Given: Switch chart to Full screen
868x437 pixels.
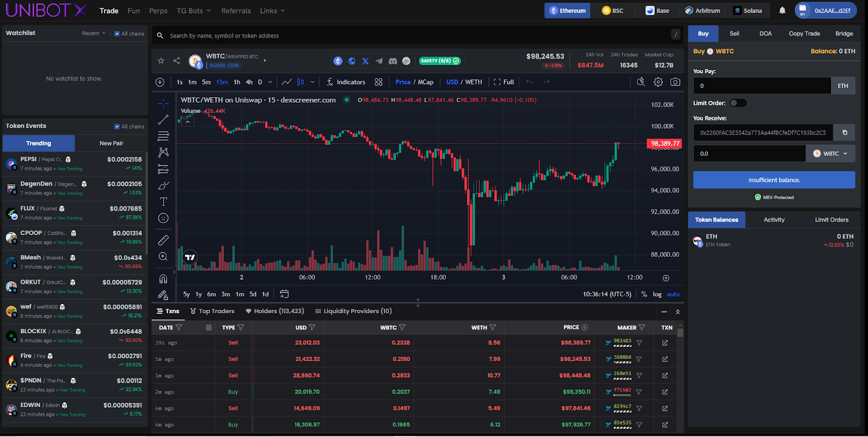Looking at the screenshot, I should (503, 82).
